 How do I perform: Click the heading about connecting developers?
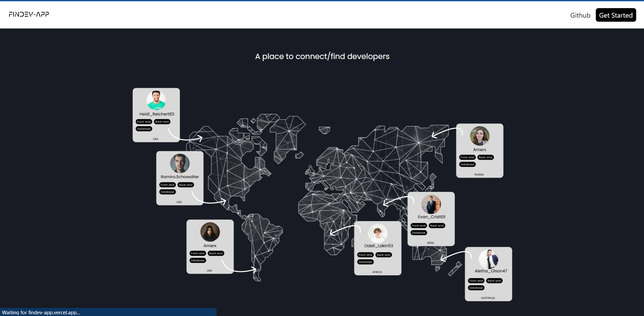[x=322, y=56]
